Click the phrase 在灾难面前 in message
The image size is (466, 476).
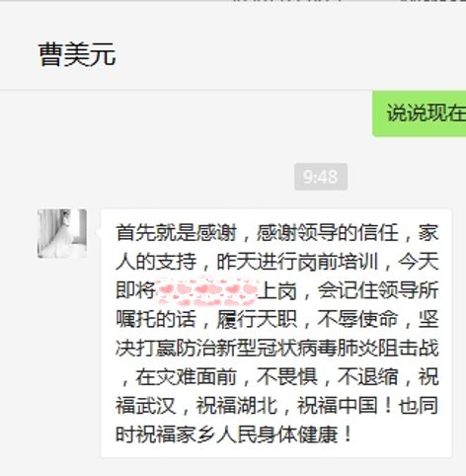click(x=187, y=377)
